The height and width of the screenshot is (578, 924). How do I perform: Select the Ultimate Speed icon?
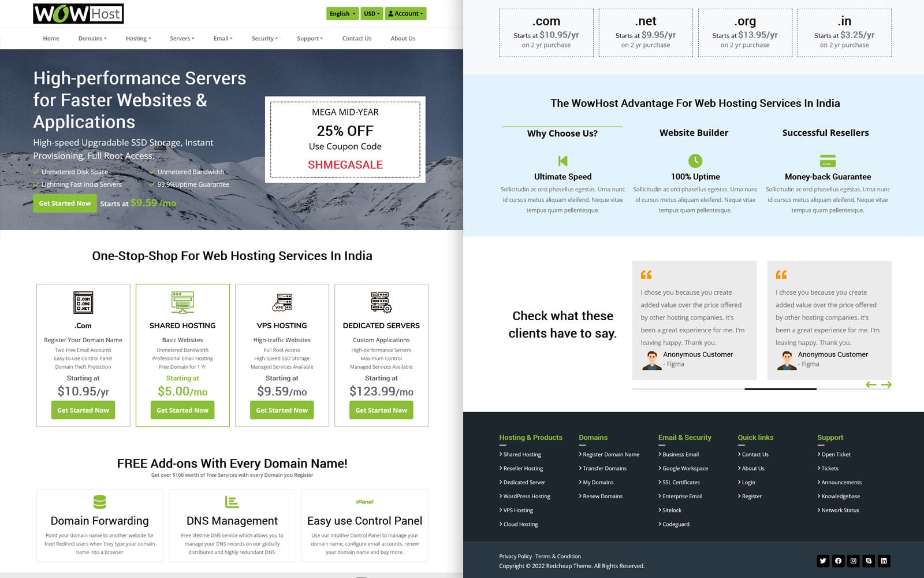(562, 161)
